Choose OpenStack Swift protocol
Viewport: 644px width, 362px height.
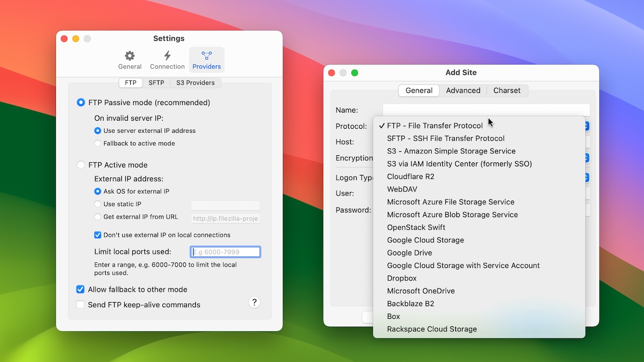tap(479, 227)
